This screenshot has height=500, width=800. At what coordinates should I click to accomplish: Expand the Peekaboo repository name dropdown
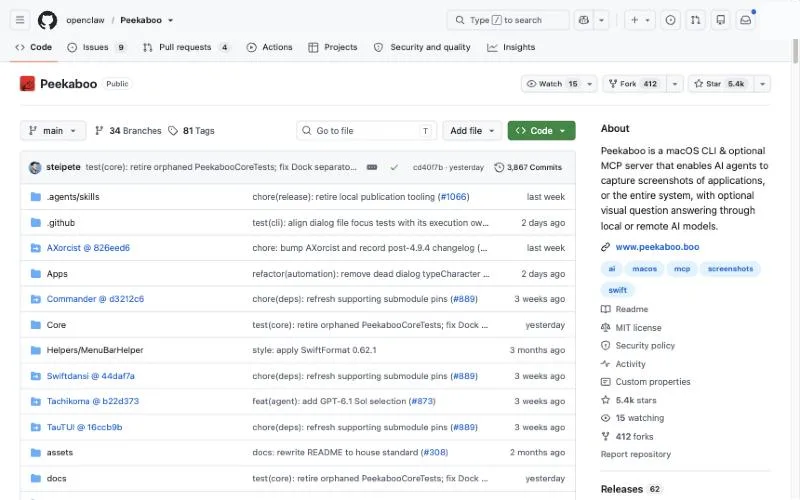(170, 20)
